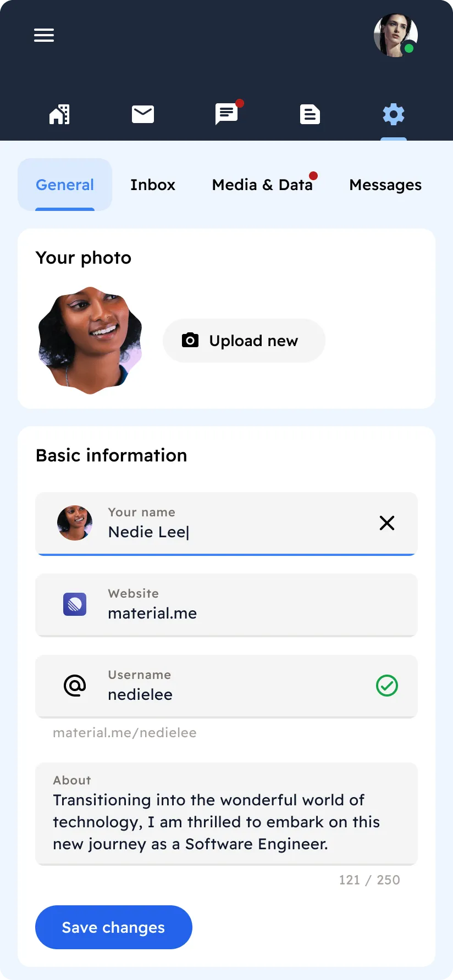Click the large wavy profile photo
The width and height of the screenshot is (453, 980).
tap(90, 340)
